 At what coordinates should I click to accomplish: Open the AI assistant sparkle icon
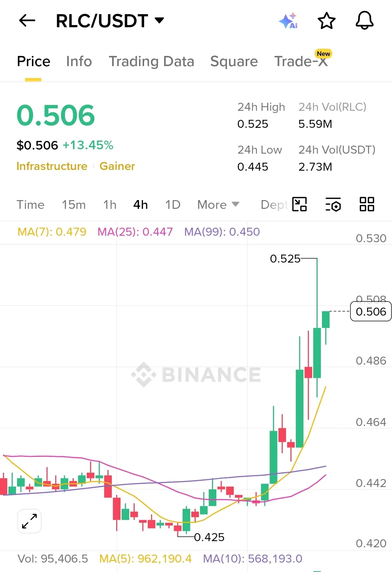pyautogui.click(x=289, y=21)
